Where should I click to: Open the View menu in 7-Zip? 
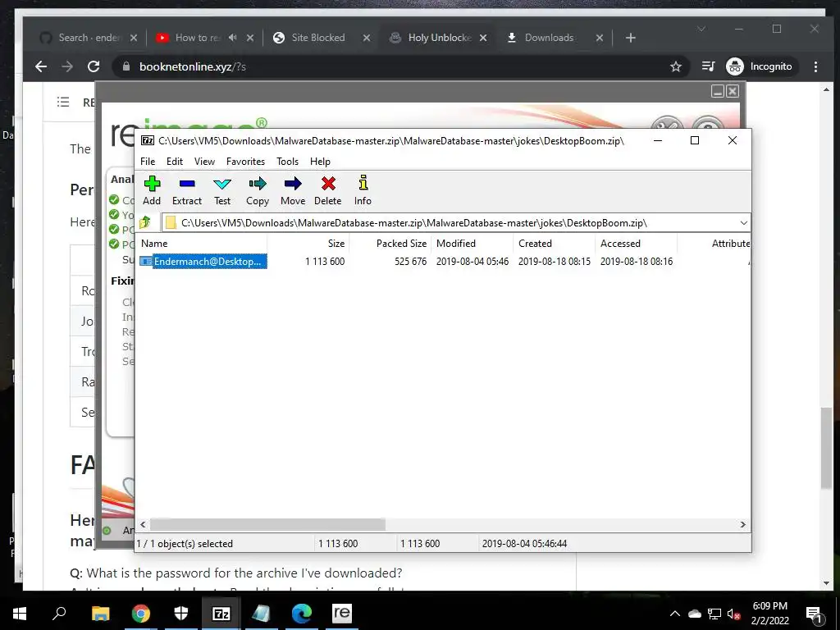coord(204,162)
